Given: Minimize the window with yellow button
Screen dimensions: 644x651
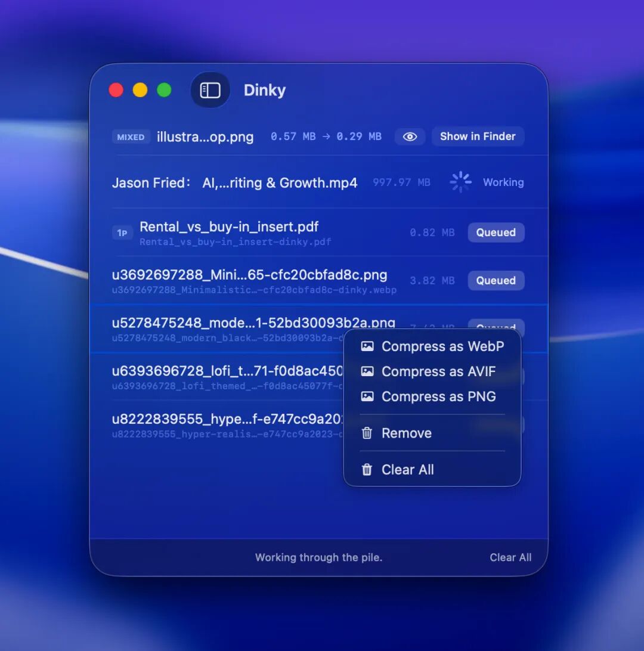Looking at the screenshot, I should pos(140,90).
